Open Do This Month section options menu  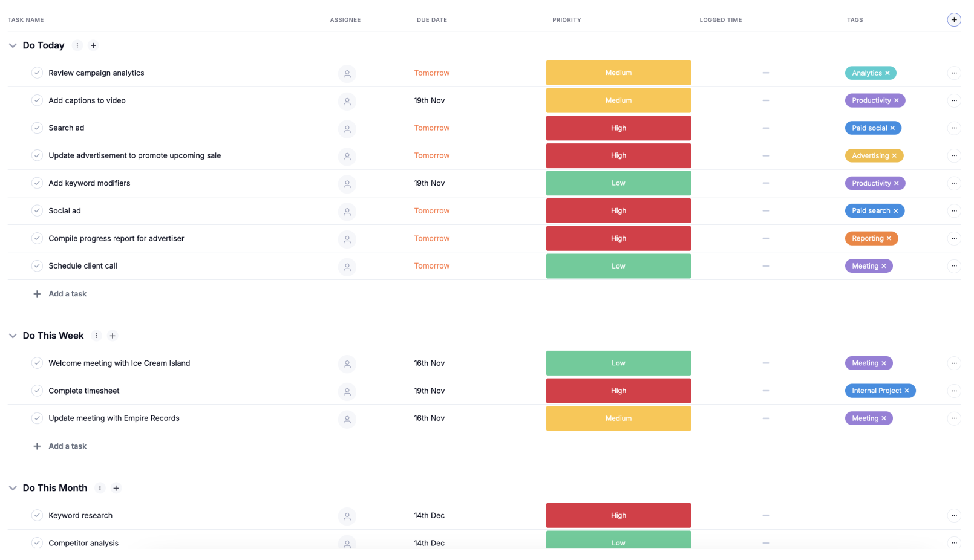click(x=100, y=489)
